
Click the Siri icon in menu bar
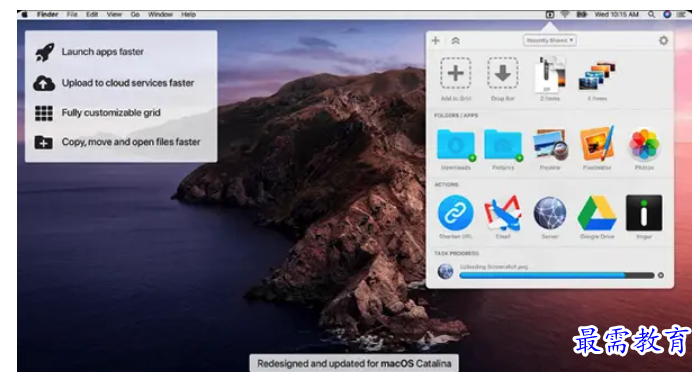[667, 15]
